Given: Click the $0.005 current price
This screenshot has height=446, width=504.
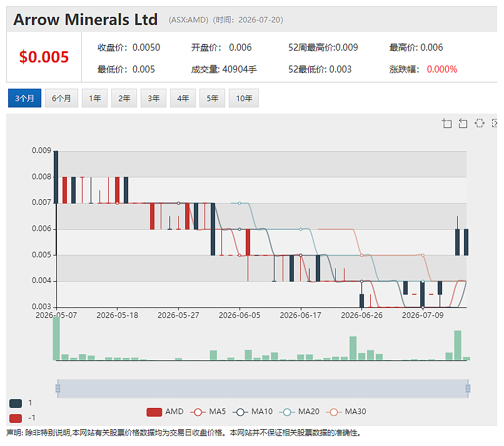Looking at the screenshot, I should [x=44, y=57].
